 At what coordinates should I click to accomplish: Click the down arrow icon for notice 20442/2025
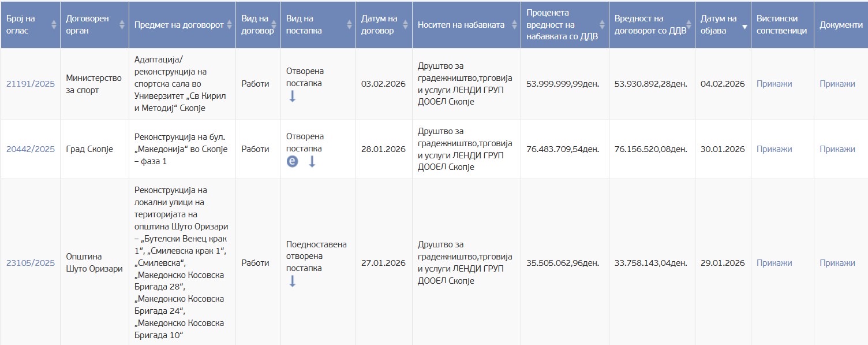(312, 162)
